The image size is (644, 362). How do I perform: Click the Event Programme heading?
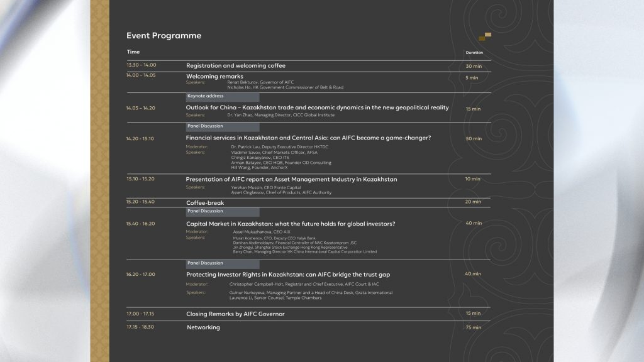[x=164, y=36]
